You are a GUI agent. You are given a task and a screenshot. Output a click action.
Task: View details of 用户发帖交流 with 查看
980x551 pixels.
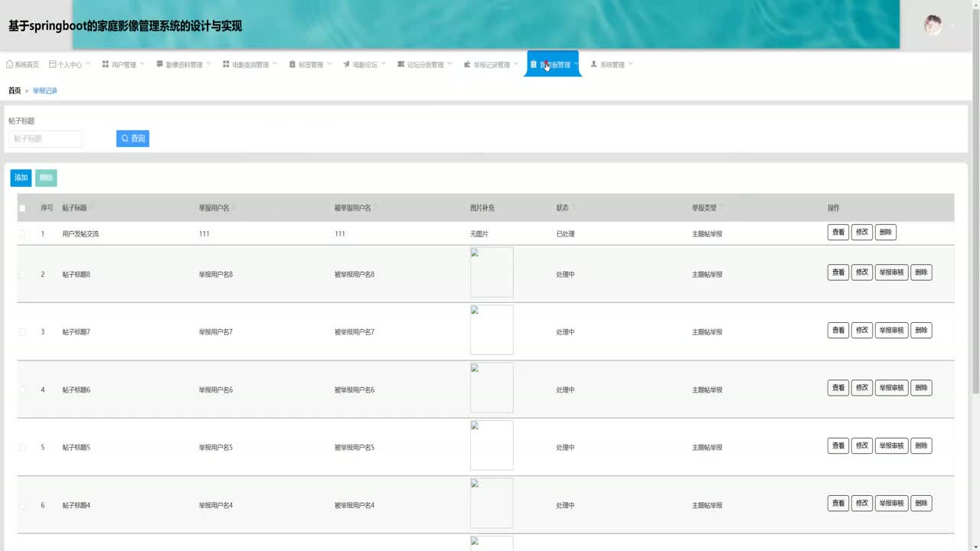click(x=838, y=232)
